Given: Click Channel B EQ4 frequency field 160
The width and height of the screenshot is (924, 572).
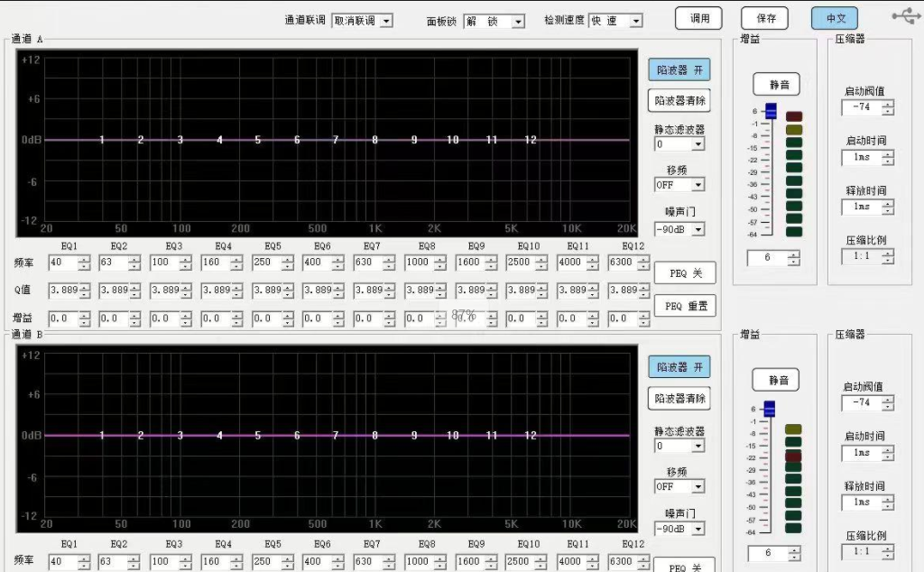Looking at the screenshot, I should pos(217,561).
